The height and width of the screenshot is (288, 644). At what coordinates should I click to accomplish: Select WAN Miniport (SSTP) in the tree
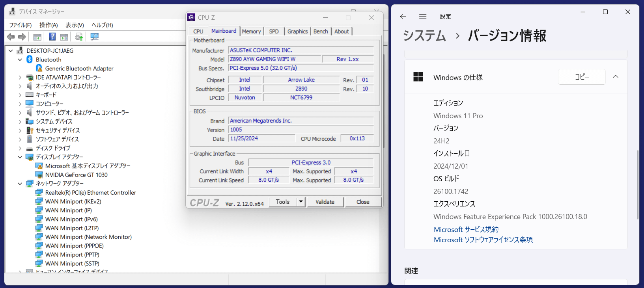point(72,264)
